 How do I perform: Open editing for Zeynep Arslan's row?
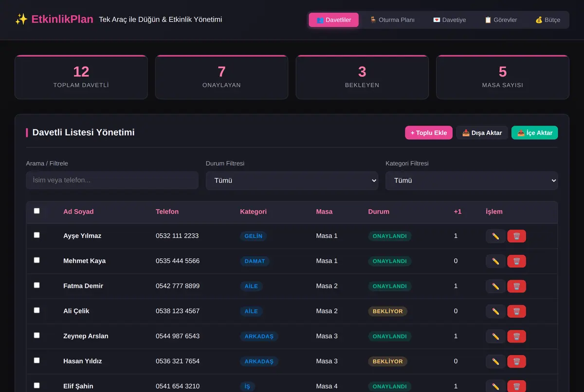[495, 336]
